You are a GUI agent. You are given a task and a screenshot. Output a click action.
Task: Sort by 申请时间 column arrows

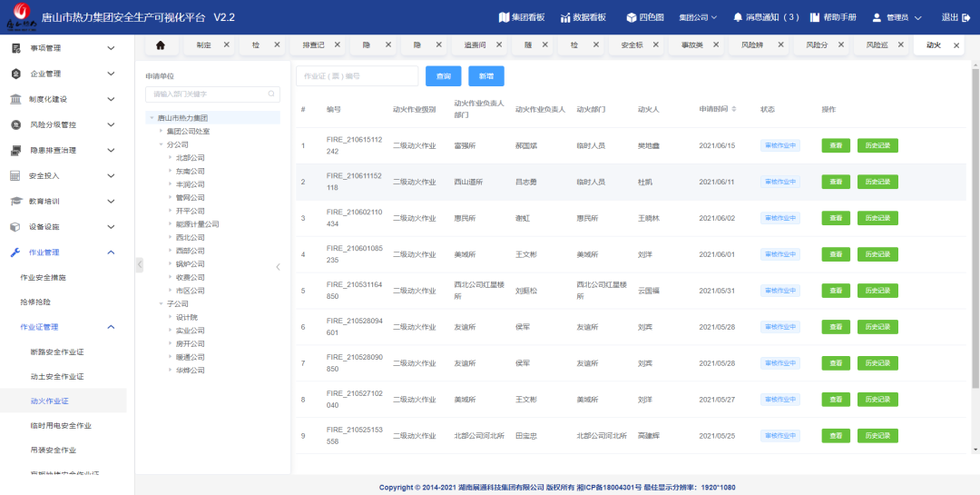point(734,109)
